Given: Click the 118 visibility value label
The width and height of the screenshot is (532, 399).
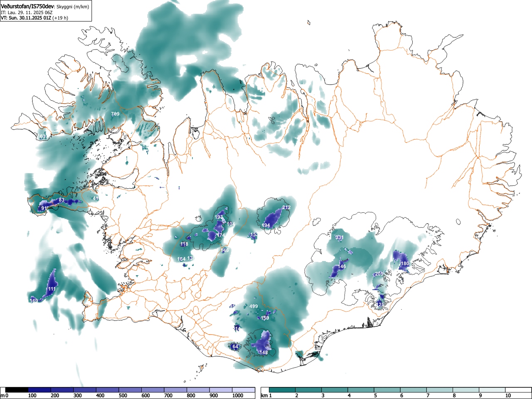Looking at the screenshot, I should 184,244.
